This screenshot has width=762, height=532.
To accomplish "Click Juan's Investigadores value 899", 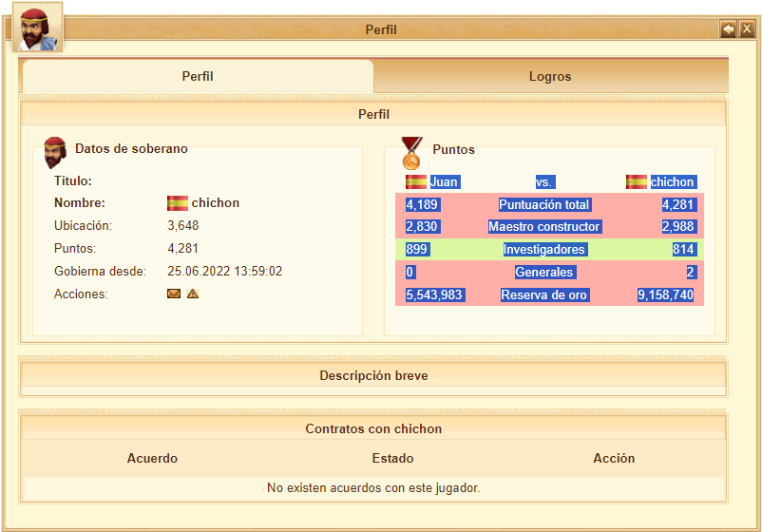I will pyautogui.click(x=417, y=249).
